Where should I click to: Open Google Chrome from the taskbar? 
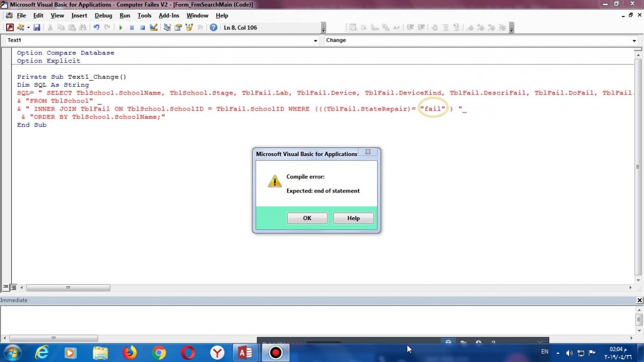tap(159, 353)
